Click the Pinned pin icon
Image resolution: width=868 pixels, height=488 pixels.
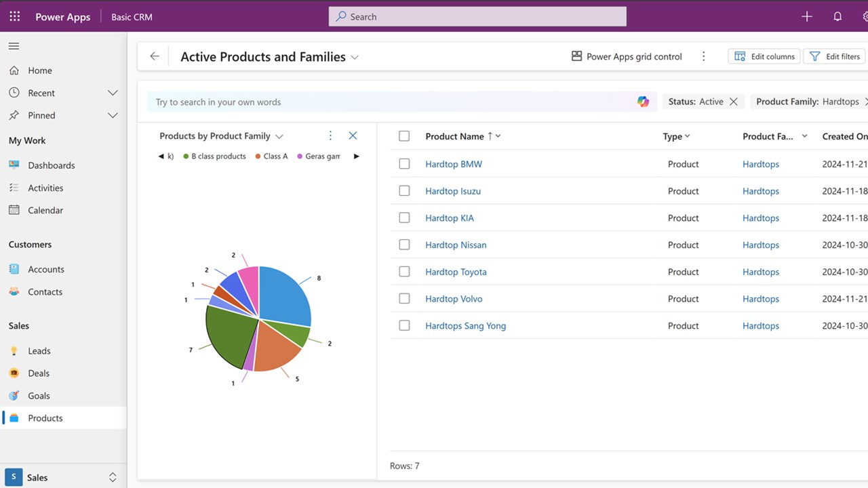tap(14, 115)
